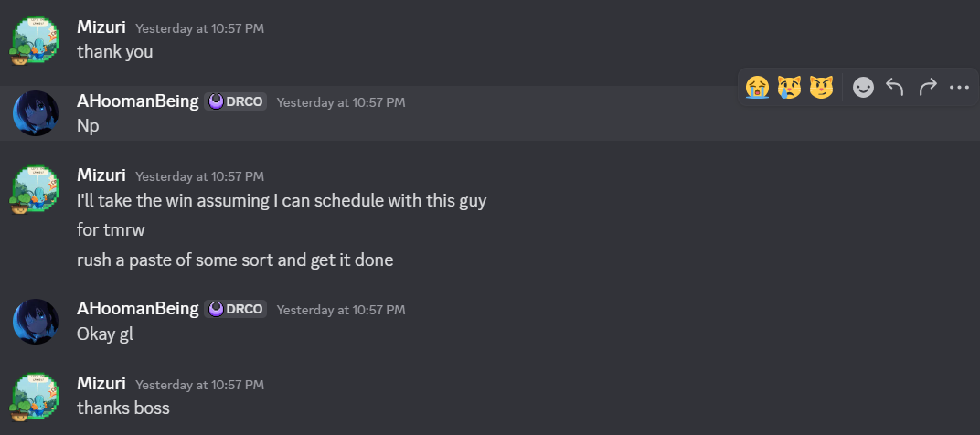The height and width of the screenshot is (435, 980).
Task: Click the Mizuri username above "thanks boss"
Action: (101, 384)
